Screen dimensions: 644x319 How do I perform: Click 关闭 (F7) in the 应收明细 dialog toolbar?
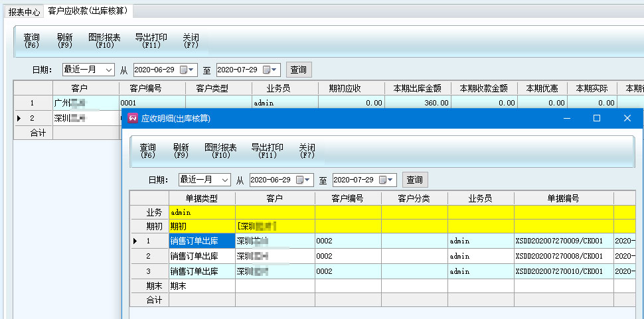click(307, 151)
